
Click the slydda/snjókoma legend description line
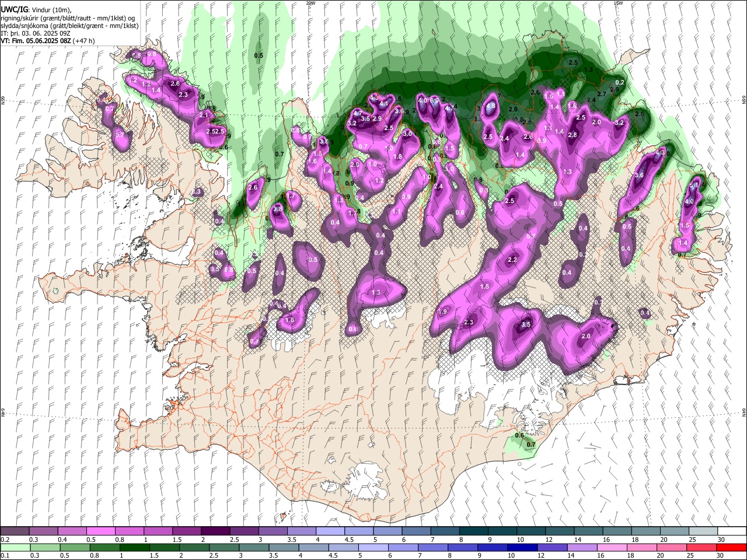(x=69, y=26)
